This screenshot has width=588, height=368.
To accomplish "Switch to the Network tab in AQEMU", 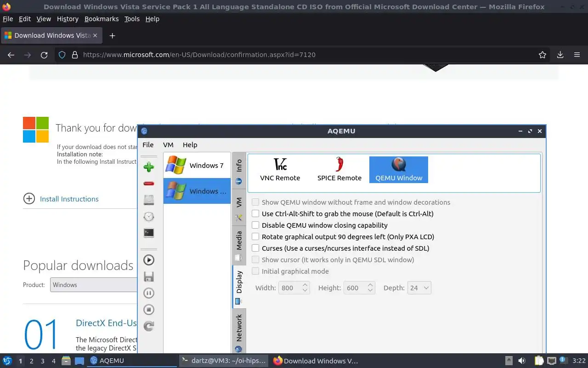I will pyautogui.click(x=239, y=331).
